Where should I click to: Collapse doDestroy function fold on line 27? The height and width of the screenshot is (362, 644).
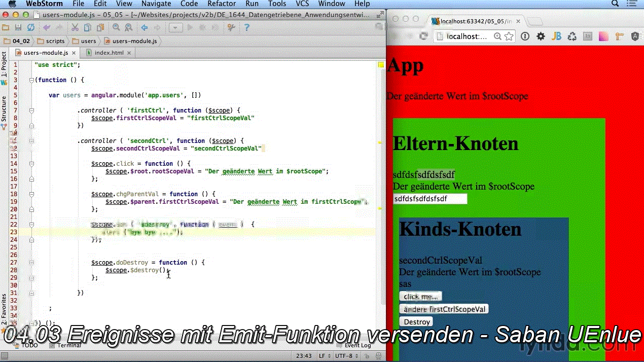click(31, 263)
